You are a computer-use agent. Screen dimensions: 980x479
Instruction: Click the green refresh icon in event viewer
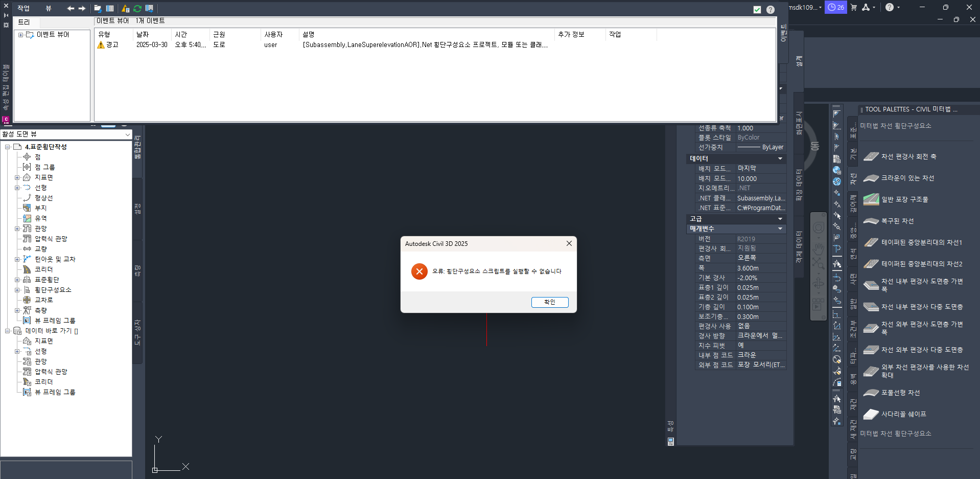click(x=137, y=8)
